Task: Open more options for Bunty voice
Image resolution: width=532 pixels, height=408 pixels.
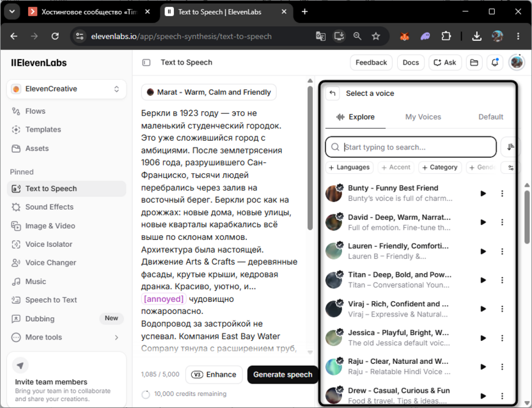Action: pos(502,194)
